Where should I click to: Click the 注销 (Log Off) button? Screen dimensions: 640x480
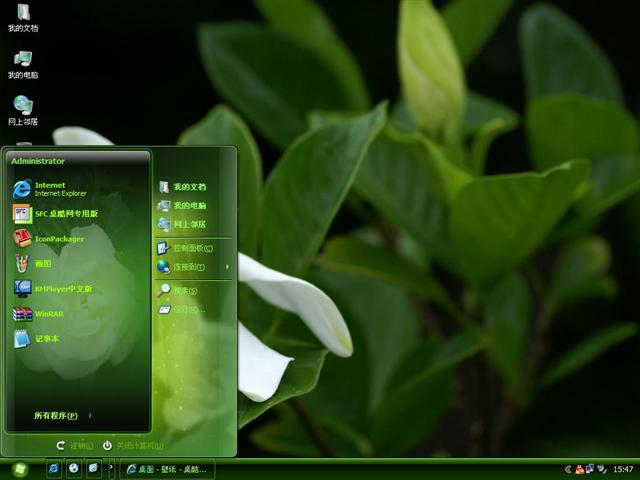tap(76, 445)
